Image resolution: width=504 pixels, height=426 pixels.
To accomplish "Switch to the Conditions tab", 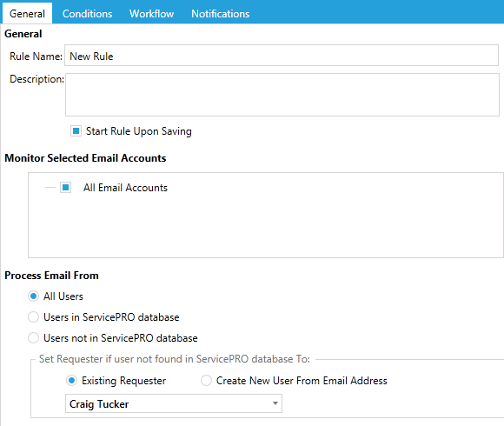I will pos(87,14).
